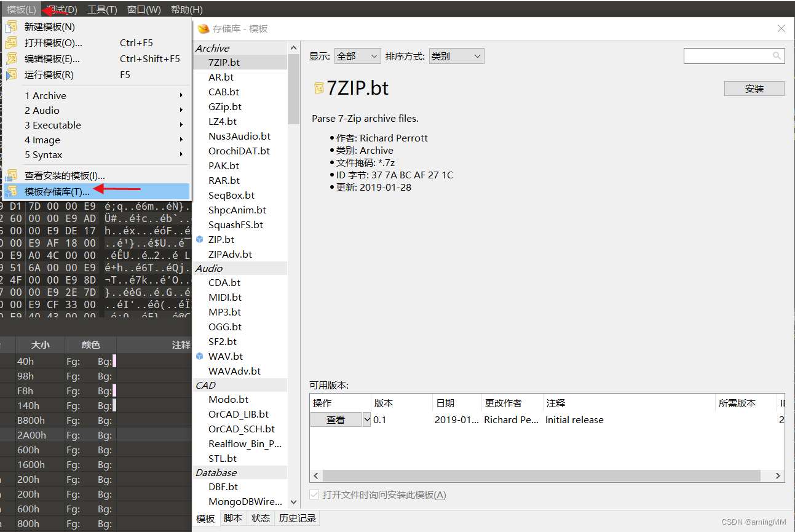Image resolution: width=795 pixels, height=532 pixels.
Task: Choose 编辑模板(E)... menu entry
Action: pyautogui.click(x=97, y=58)
